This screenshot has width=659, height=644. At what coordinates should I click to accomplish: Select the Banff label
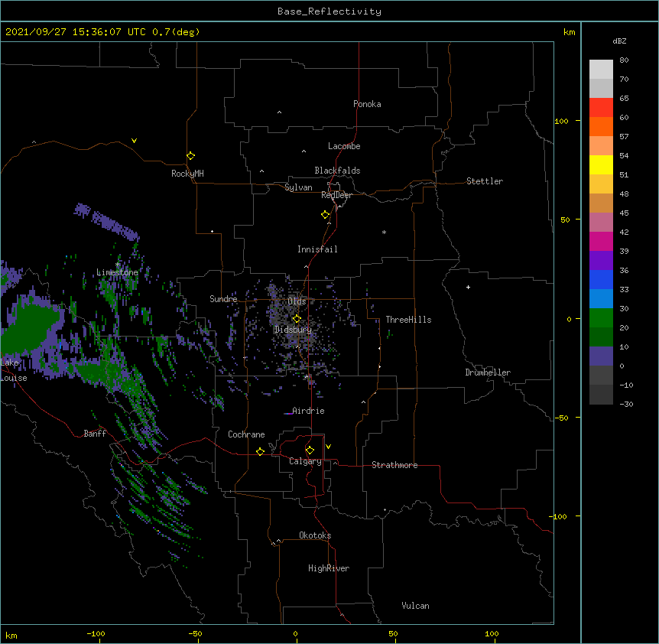[95, 434]
